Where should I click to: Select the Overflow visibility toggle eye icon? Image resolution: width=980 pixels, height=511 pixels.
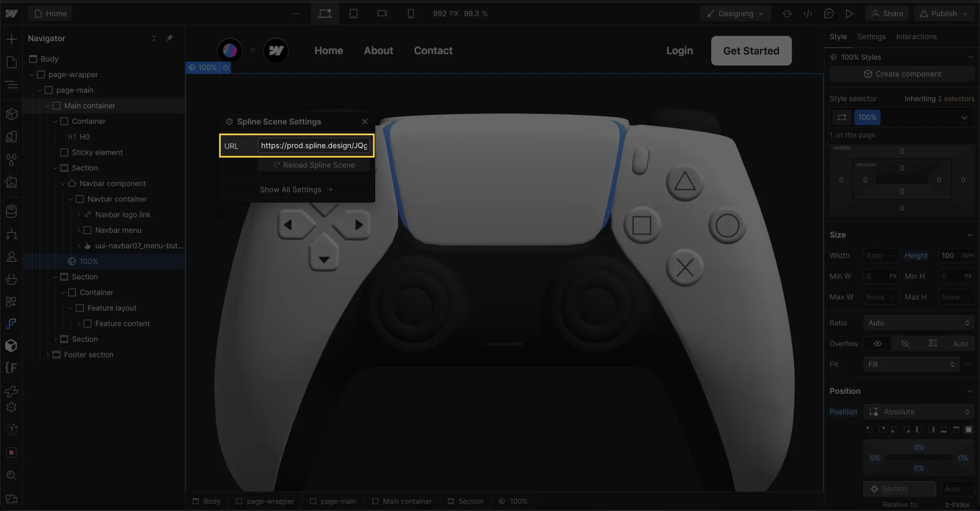click(878, 343)
